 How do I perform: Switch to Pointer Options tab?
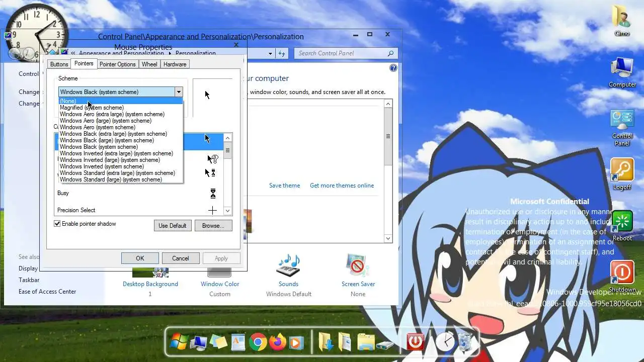[117, 64]
